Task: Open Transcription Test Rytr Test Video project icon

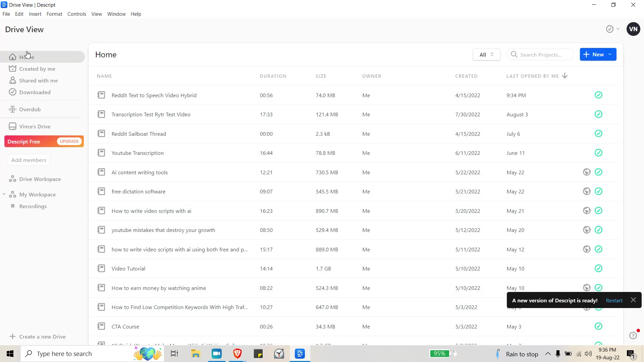Action: point(101,114)
